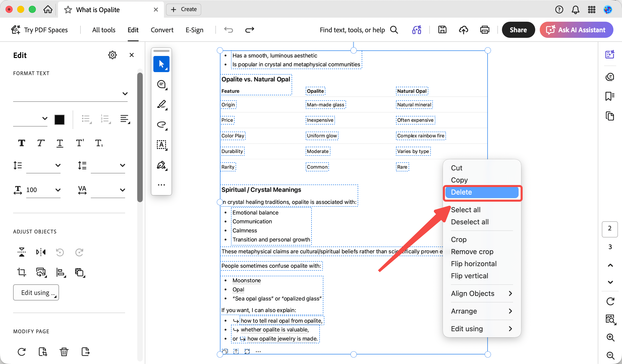This screenshot has width=622, height=364.
Task: Expand Align Objects submenu
Action: [482, 293]
